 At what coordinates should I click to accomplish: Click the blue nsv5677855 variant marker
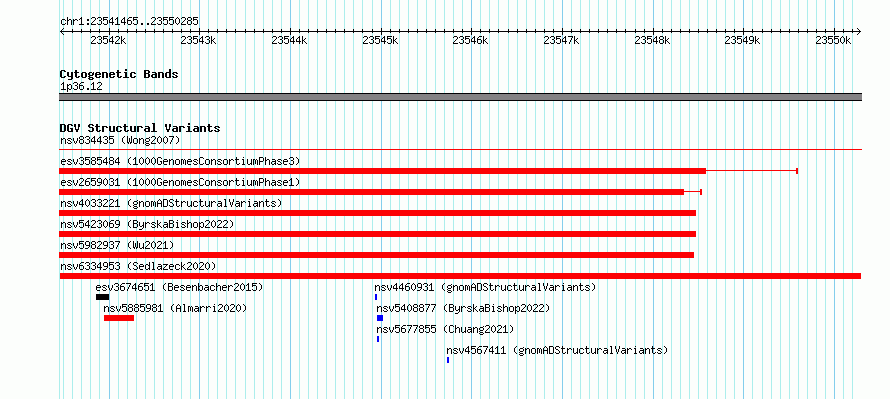[x=378, y=339]
